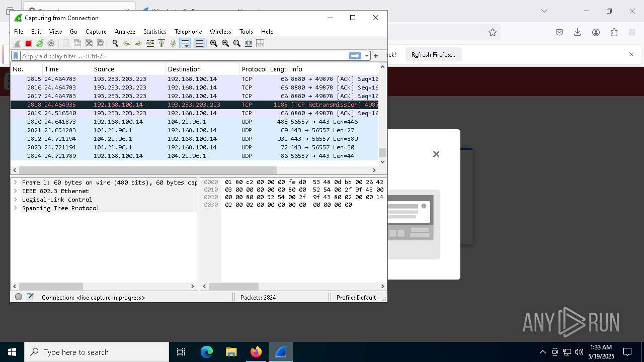Open the Wireless menu
The height and width of the screenshot is (362, 644).
point(220,31)
